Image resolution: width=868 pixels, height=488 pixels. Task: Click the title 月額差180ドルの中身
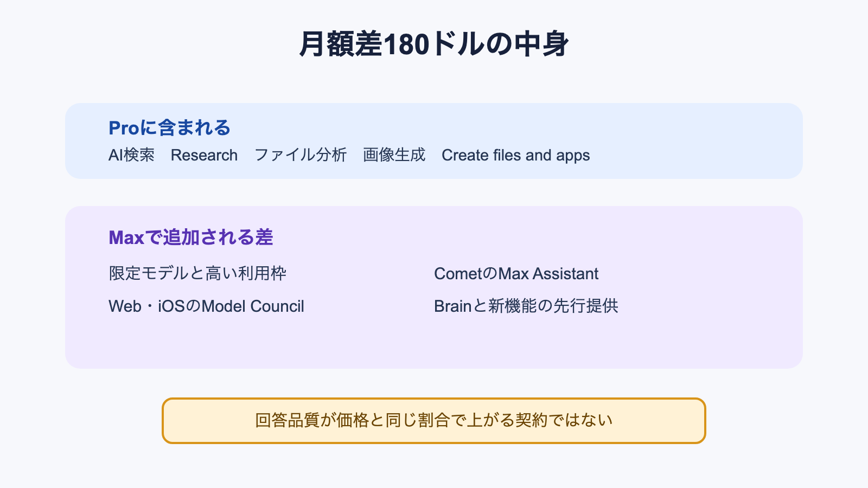coord(434,44)
